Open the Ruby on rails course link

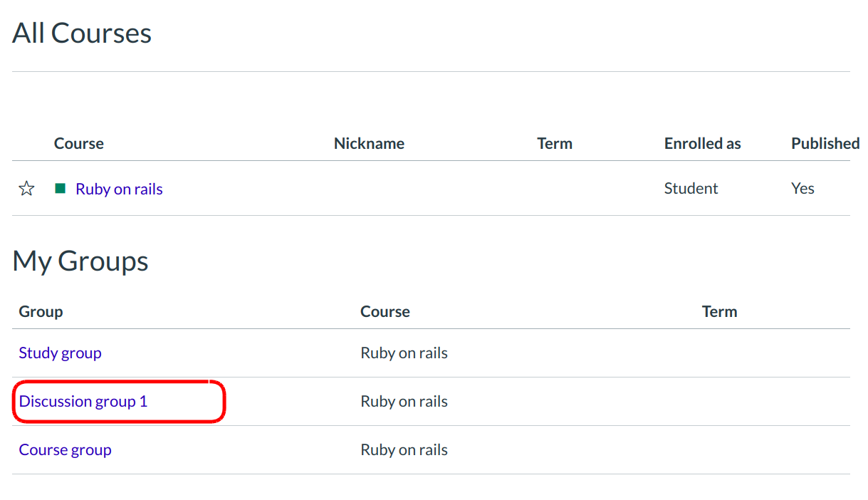tap(119, 189)
